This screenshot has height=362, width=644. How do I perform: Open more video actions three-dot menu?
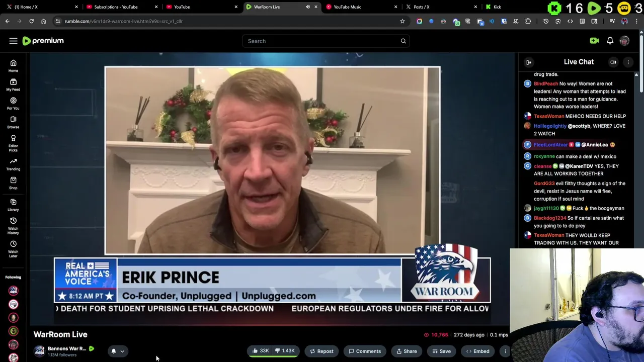coord(505,351)
